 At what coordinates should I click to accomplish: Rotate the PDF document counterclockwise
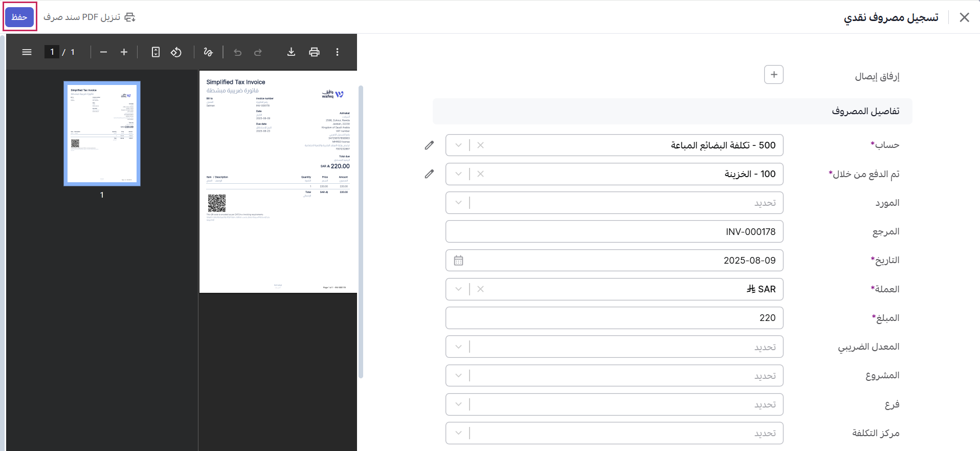tap(176, 52)
